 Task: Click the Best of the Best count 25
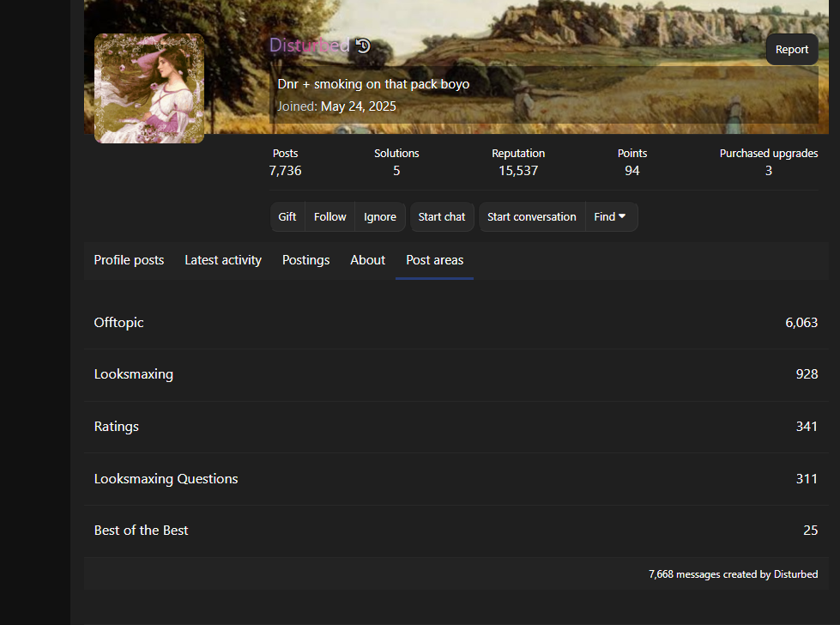coord(811,530)
